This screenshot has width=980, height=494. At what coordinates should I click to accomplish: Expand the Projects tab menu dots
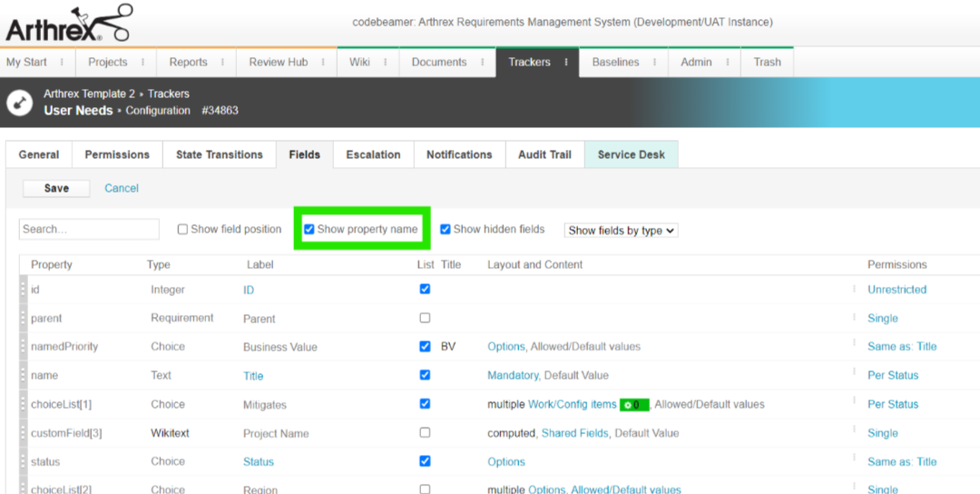142,63
